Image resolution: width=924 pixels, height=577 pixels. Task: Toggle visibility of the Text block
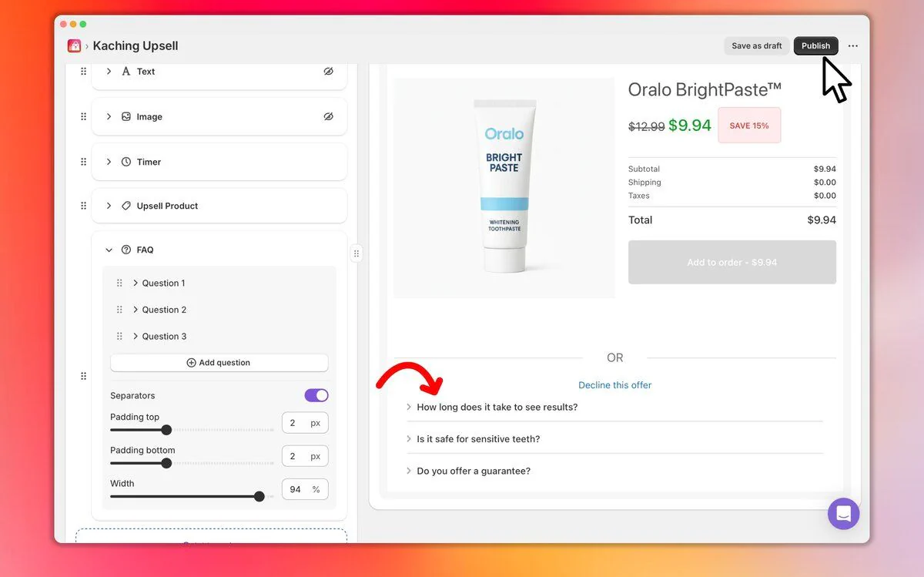coord(328,71)
